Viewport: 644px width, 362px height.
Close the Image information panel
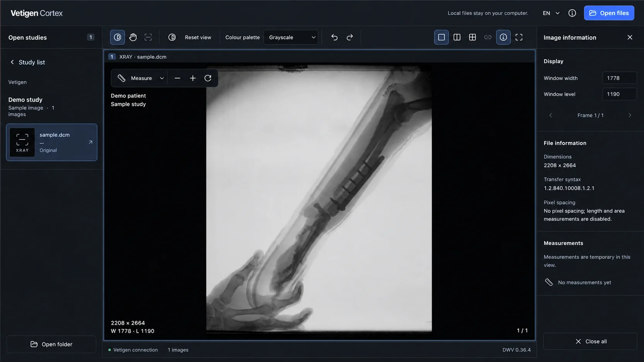click(x=630, y=37)
